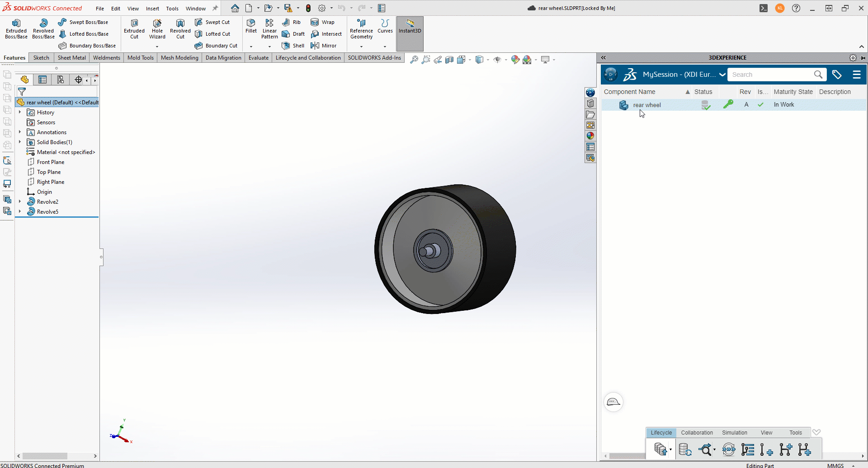The width and height of the screenshot is (868, 468).
Task: Sort by Component Name column header
Action: pyautogui.click(x=629, y=92)
